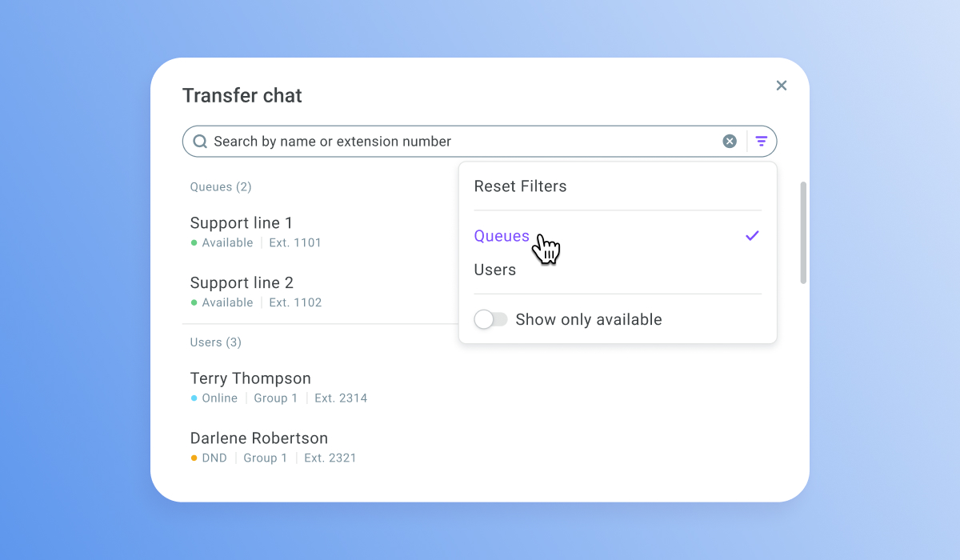
Task: Choose Support line 2 queue
Action: [x=242, y=283]
